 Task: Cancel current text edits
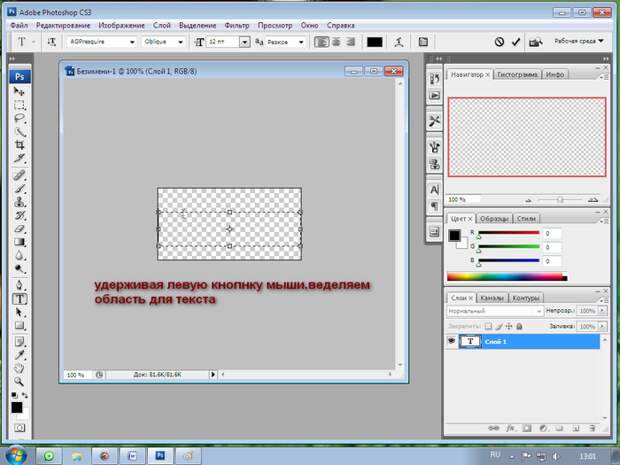(499, 42)
